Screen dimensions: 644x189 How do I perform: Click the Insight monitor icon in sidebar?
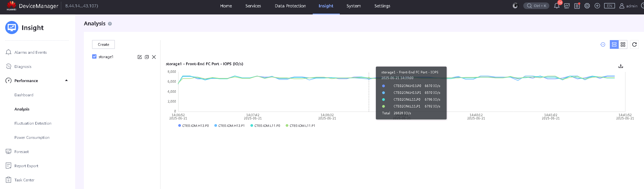(12, 28)
